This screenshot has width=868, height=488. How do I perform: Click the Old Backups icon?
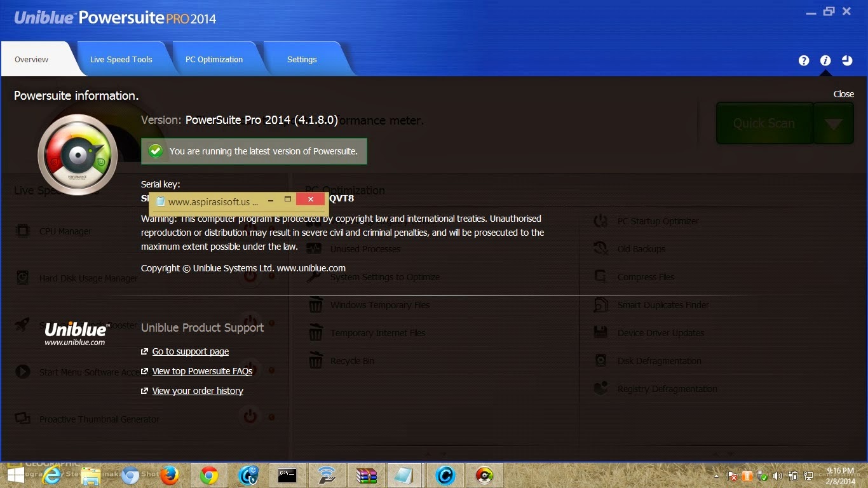600,248
